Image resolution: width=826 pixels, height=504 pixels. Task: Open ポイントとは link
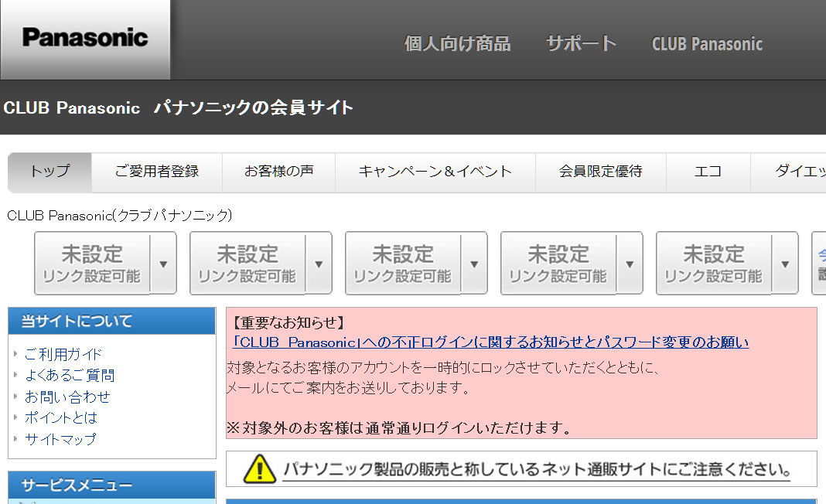pyautogui.click(x=61, y=417)
